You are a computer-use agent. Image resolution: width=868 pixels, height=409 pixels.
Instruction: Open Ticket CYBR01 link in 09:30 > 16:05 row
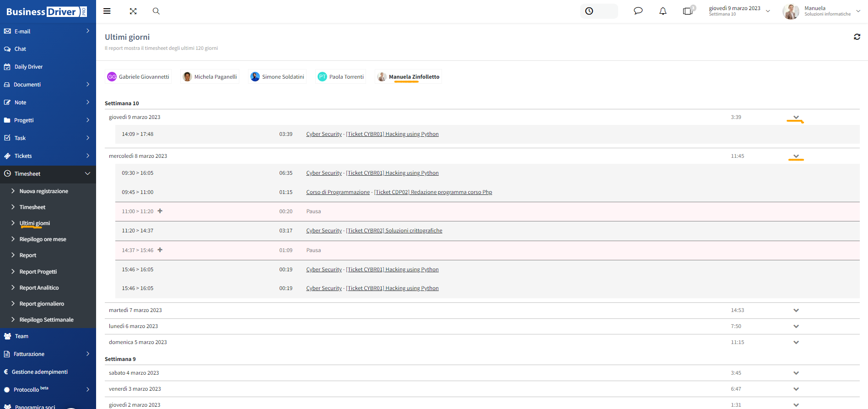(x=393, y=173)
